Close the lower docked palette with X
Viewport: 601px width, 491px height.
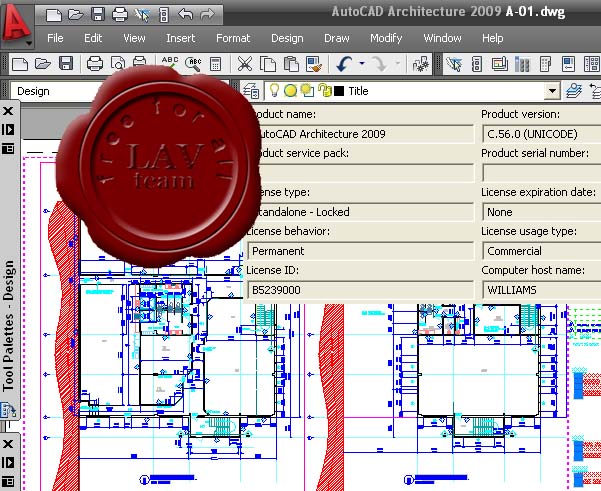click(8, 444)
